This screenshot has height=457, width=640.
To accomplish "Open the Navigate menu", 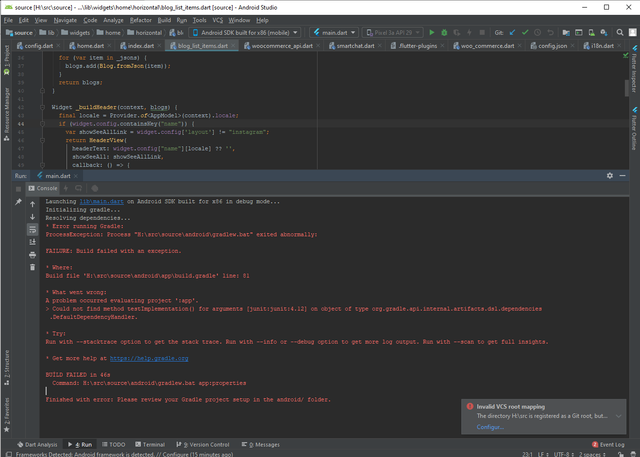I will pos(65,20).
